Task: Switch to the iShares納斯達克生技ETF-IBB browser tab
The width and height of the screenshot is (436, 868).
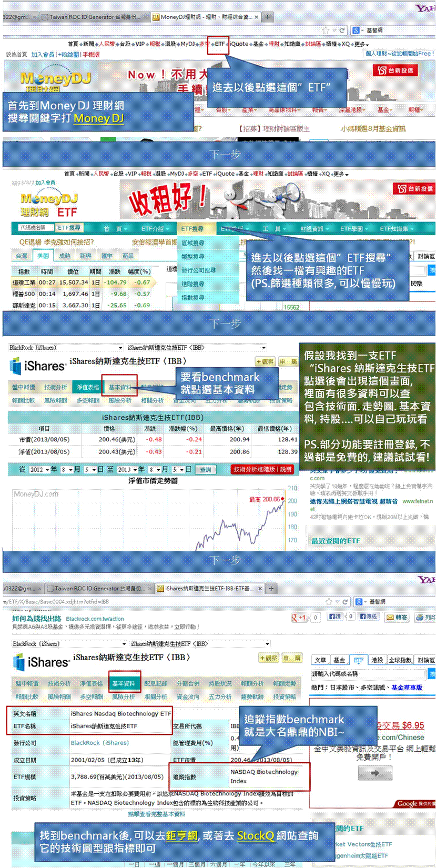Action: (x=210, y=588)
